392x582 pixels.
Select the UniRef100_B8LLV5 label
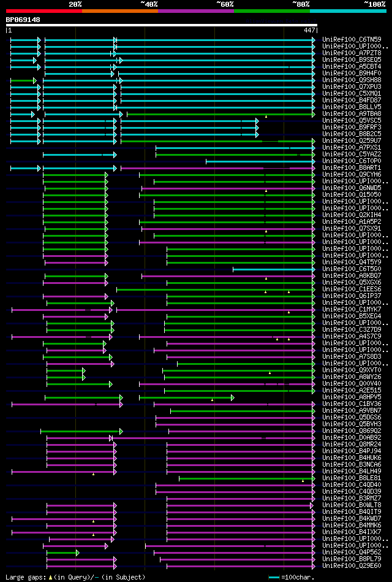(x=352, y=107)
